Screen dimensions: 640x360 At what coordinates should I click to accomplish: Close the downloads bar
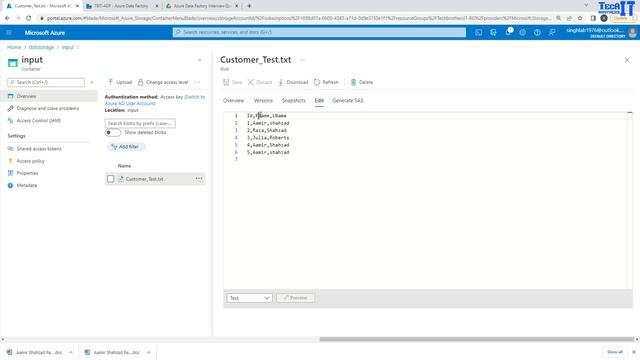click(634, 352)
